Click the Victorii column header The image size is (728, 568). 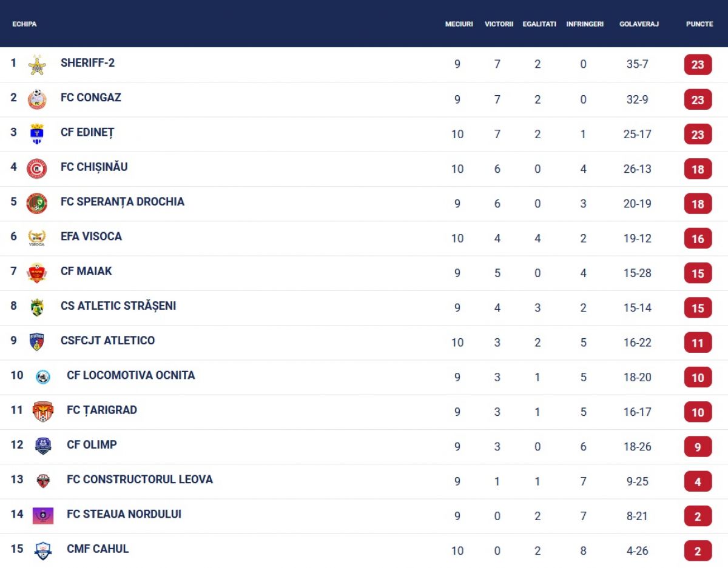pyautogui.click(x=499, y=24)
